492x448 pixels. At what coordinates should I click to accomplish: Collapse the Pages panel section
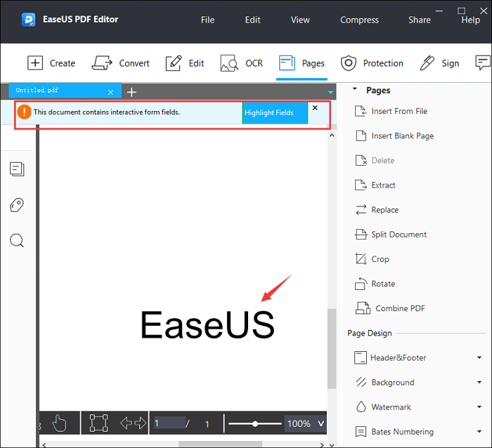click(x=355, y=89)
